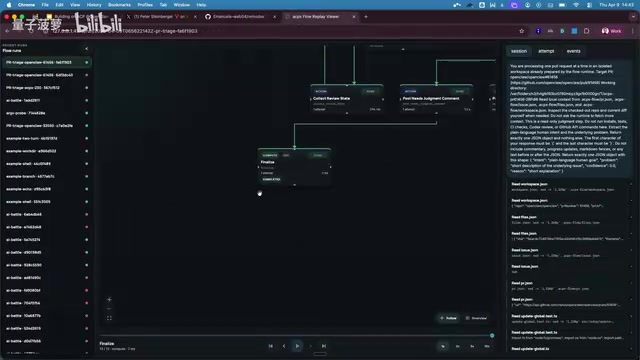Viewport: 640px width, 360px height.
Task: Click the replay timeline progress handle
Action: [492, 336]
